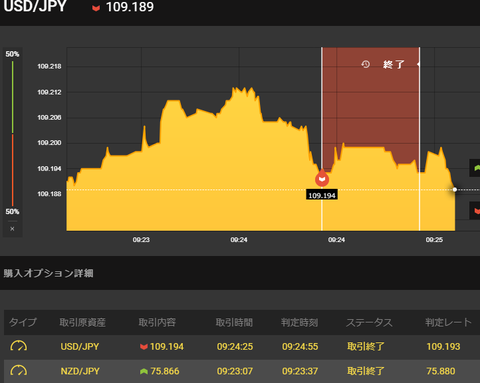Click the expiry time 09:24:55
Screen dimensions: 480x383
coord(300,347)
